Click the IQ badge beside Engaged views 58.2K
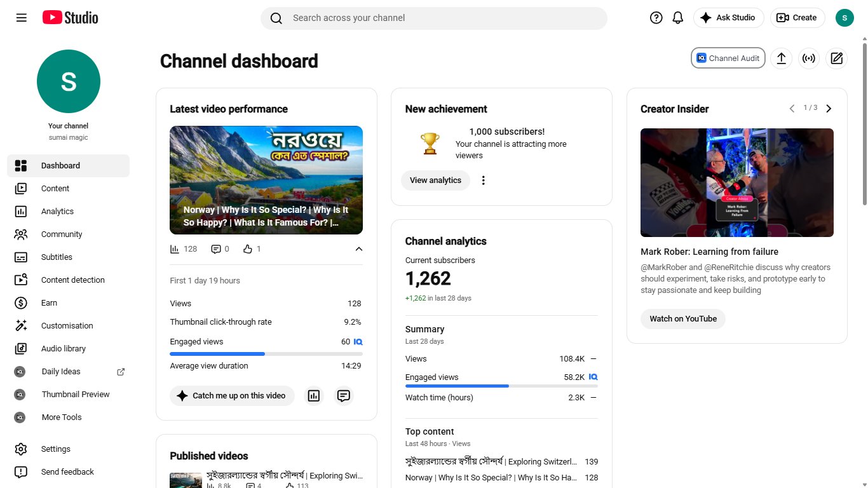868x488 pixels. [593, 377]
